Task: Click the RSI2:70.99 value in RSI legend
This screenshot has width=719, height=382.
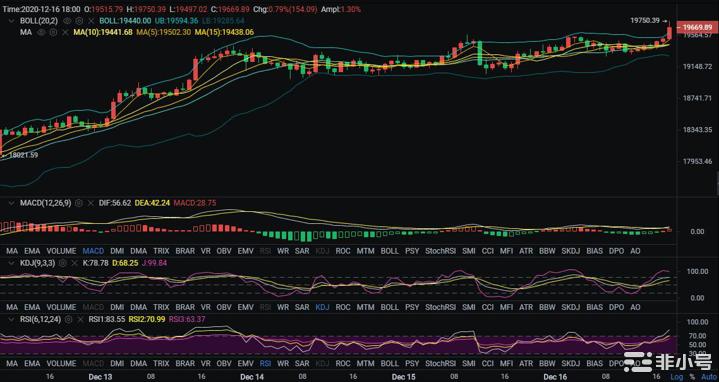Action: (x=147, y=319)
